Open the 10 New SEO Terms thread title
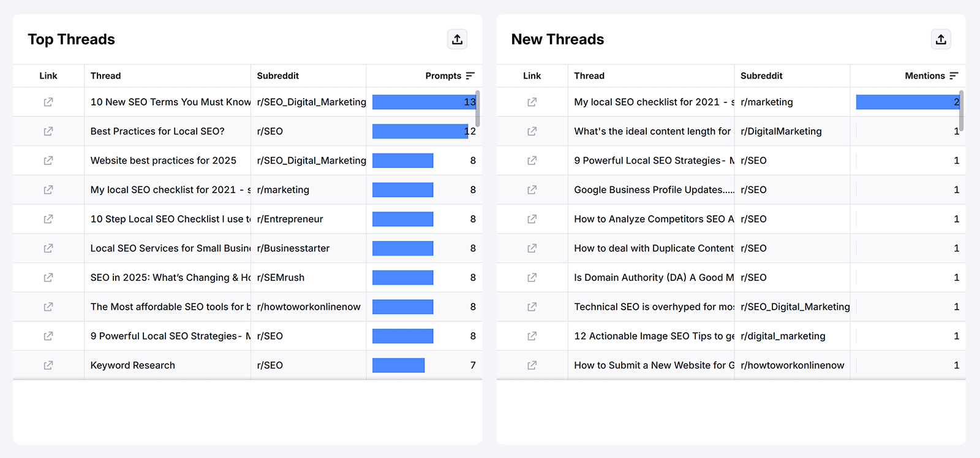Viewport: 980px width, 458px height. point(170,102)
